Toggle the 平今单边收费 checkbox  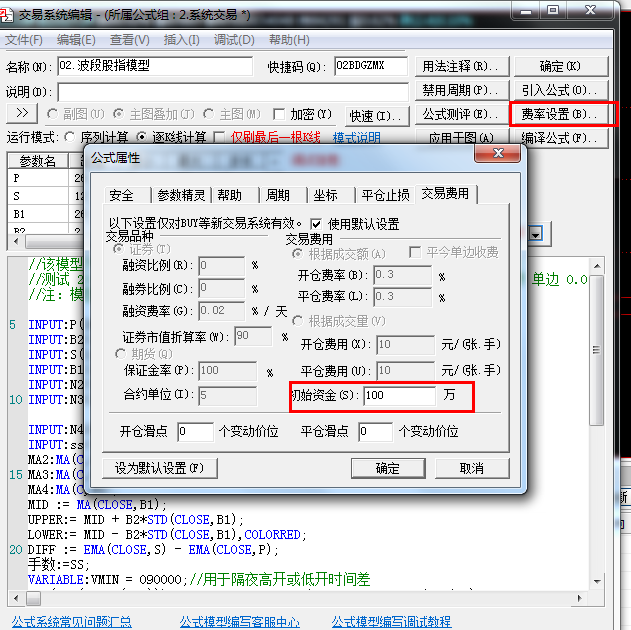coord(414,252)
